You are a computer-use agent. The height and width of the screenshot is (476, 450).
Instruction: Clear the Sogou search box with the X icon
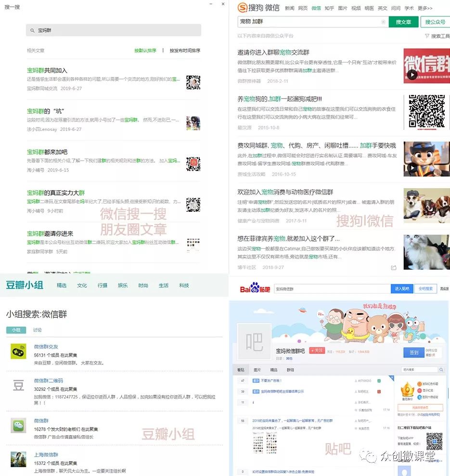point(383,22)
